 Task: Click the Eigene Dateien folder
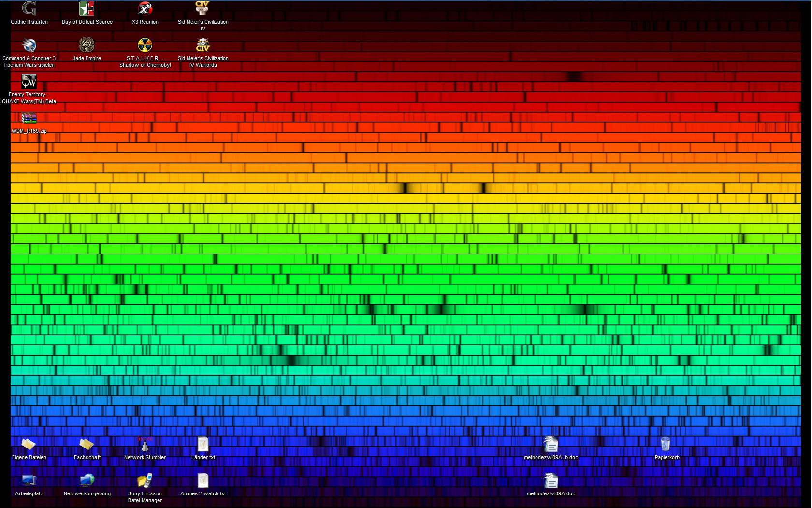coord(29,445)
